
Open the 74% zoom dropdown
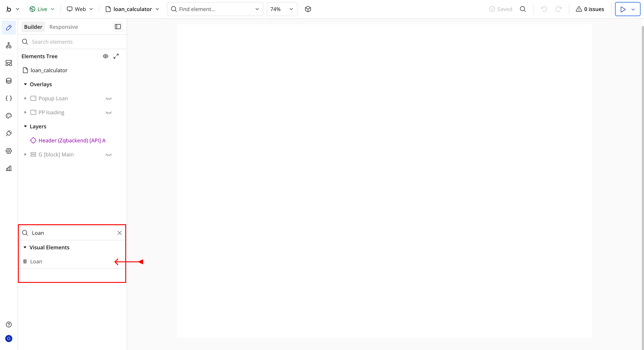coord(282,9)
